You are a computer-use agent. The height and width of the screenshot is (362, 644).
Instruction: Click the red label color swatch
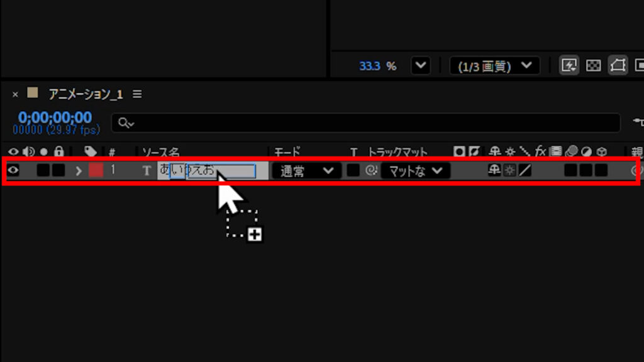point(96,170)
